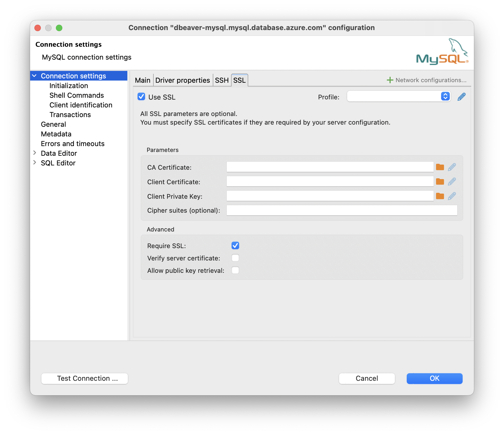Open the SSH tab
The width and height of the screenshot is (504, 435).
point(222,80)
